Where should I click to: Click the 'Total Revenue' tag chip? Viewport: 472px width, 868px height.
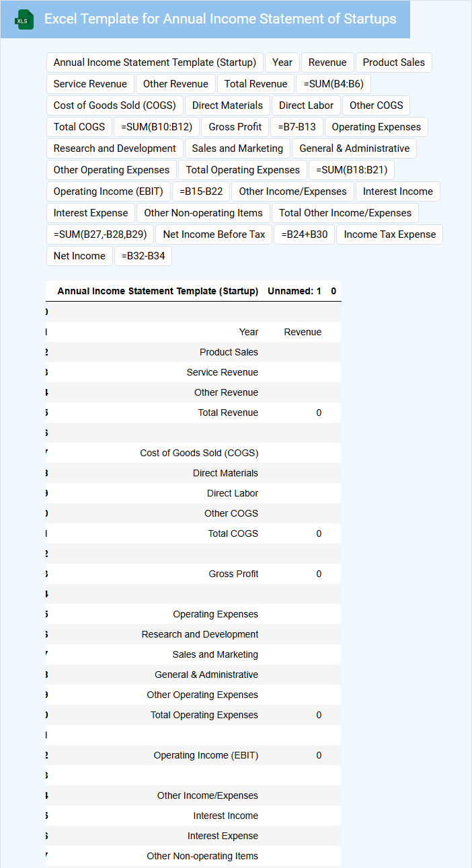pyautogui.click(x=255, y=84)
